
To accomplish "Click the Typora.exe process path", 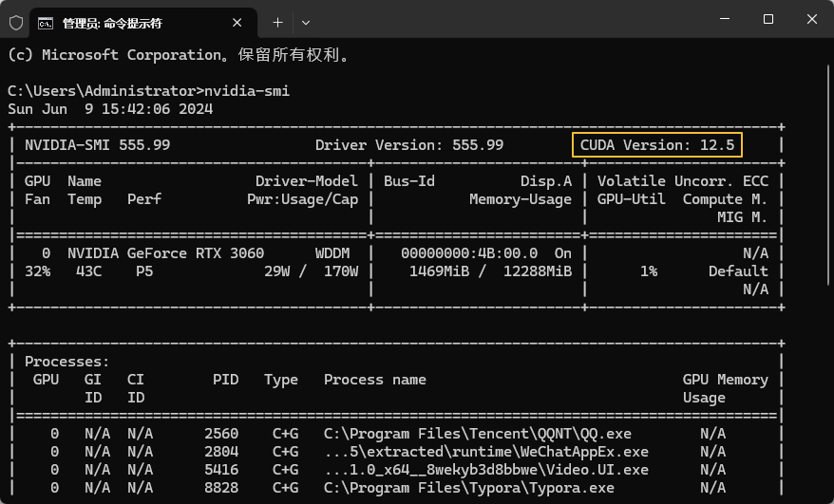I will tap(469, 488).
